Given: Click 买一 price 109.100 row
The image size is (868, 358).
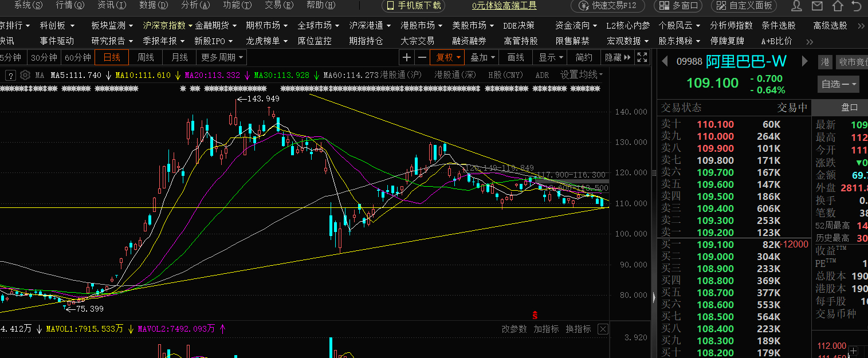Looking at the screenshot, I should [733, 245].
